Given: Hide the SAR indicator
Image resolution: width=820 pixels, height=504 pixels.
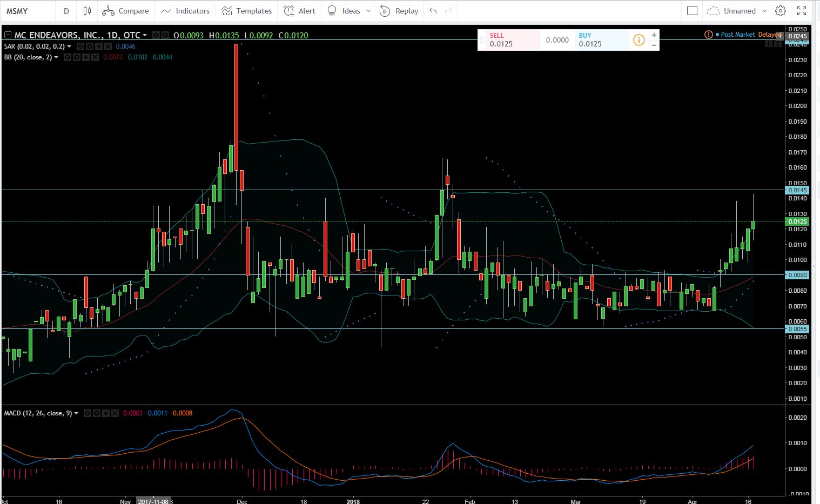Looking at the screenshot, I should click(80, 46).
